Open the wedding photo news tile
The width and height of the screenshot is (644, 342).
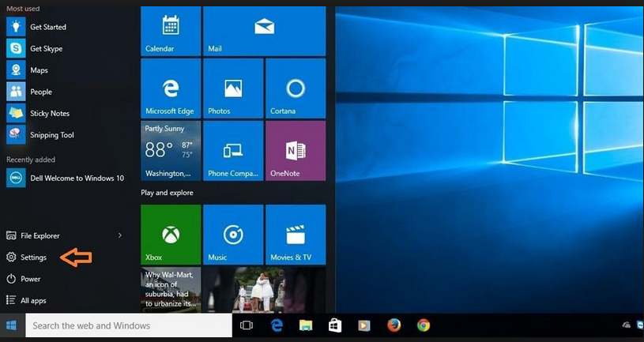[x=265, y=289]
